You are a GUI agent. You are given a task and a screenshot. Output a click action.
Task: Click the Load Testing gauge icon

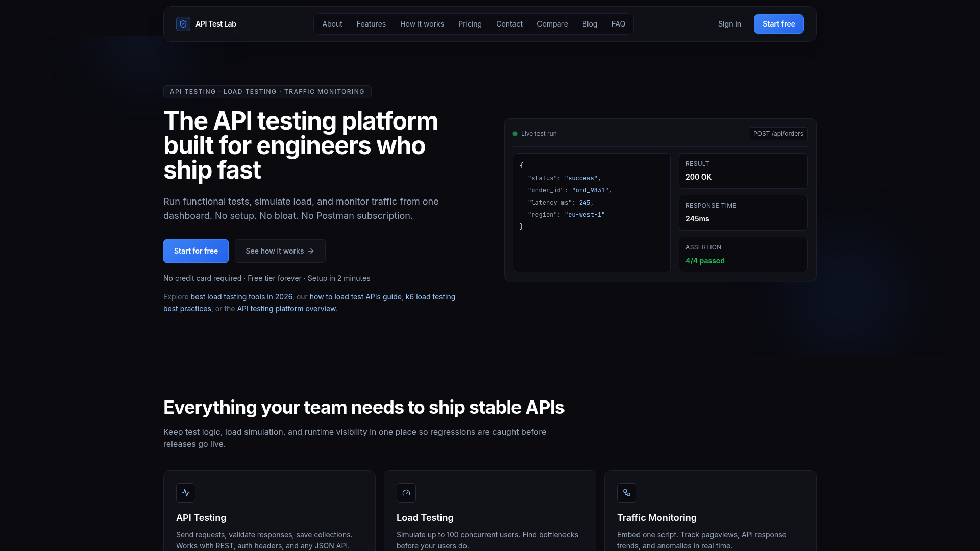click(x=406, y=493)
